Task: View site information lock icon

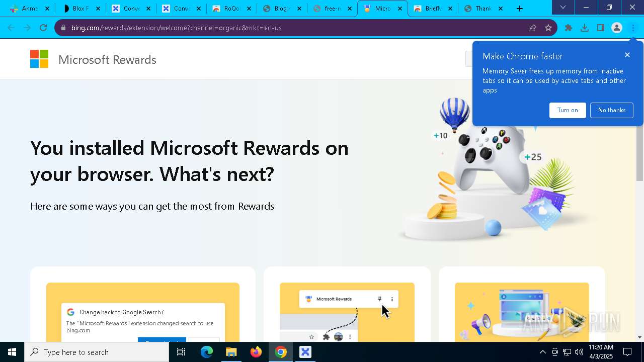Action: click(x=63, y=28)
